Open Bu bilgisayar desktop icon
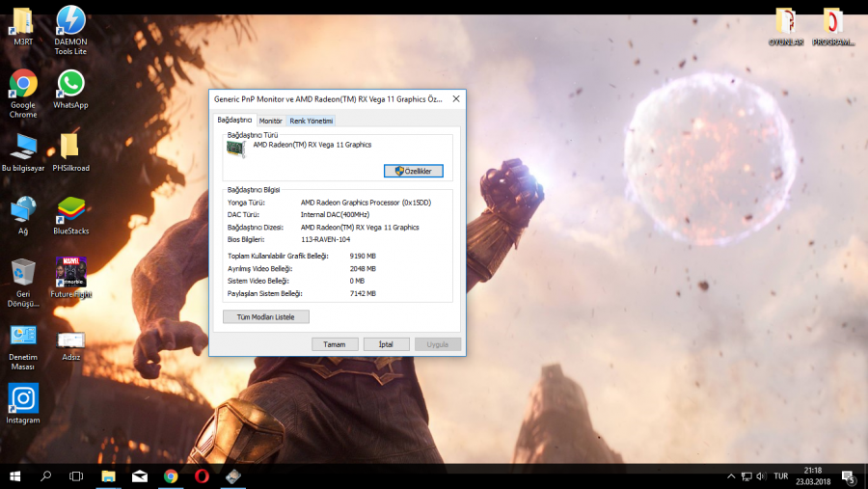 tap(23, 152)
